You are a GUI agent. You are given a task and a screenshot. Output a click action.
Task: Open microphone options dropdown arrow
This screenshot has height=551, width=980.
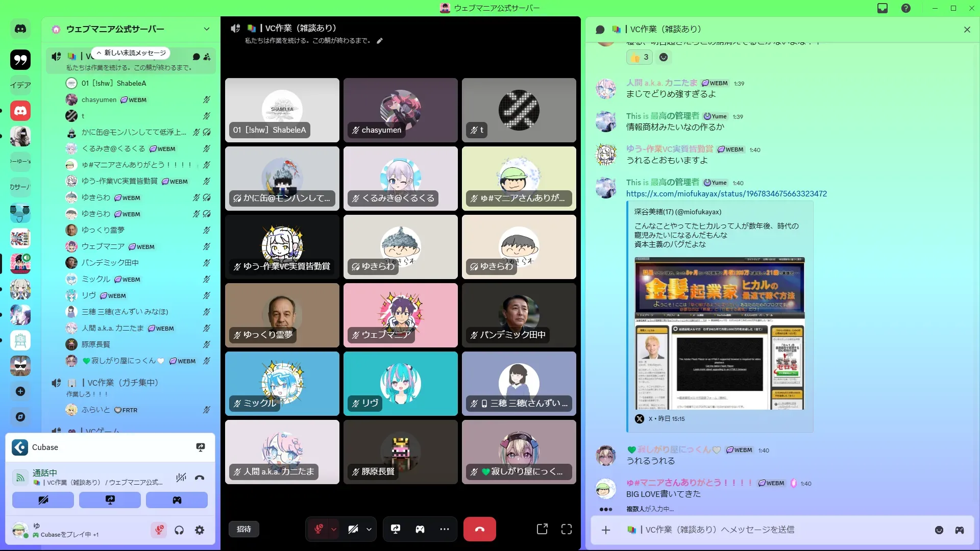334,529
